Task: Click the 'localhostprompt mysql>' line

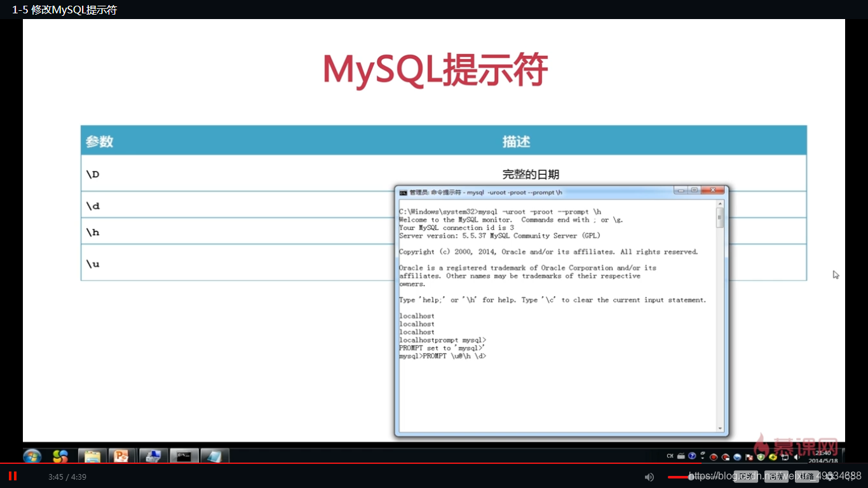Action: coord(442,340)
